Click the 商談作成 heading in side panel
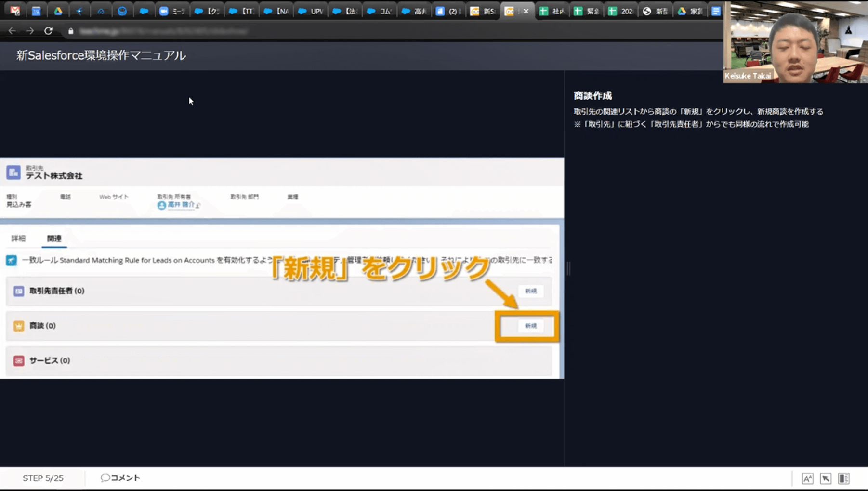Viewport: 868px width, 491px height. click(x=592, y=96)
